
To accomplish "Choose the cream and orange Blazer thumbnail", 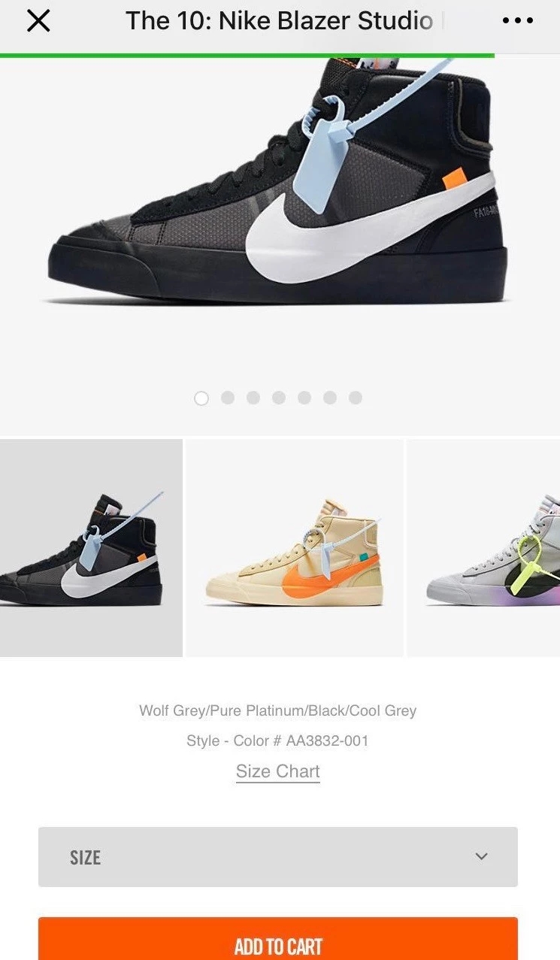I will (x=295, y=548).
